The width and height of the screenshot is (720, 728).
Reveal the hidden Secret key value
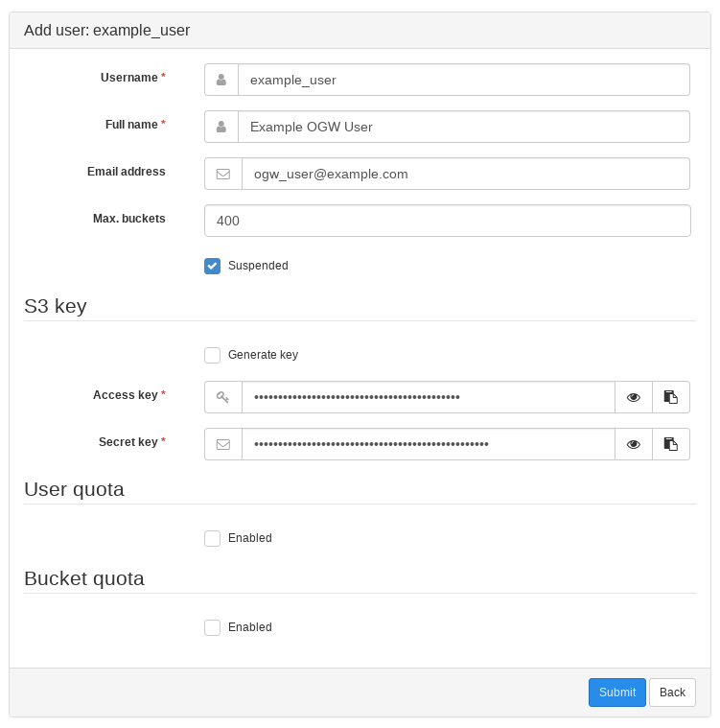pos(634,444)
